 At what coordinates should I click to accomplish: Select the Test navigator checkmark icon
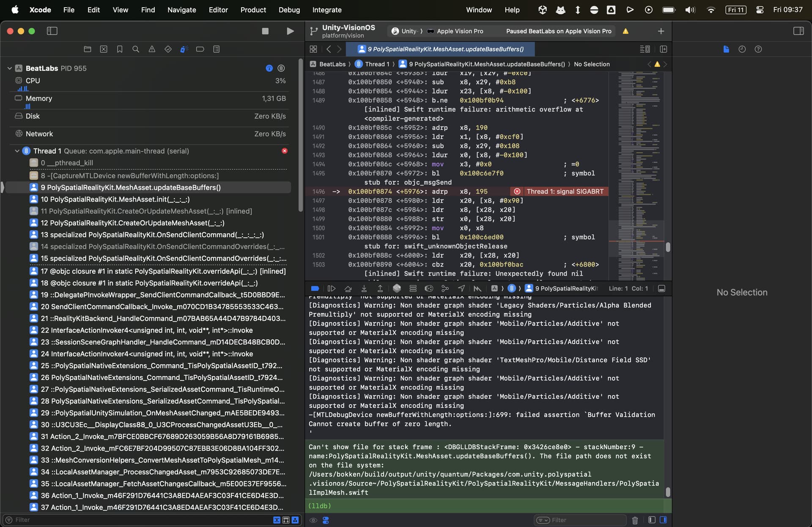click(x=168, y=49)
